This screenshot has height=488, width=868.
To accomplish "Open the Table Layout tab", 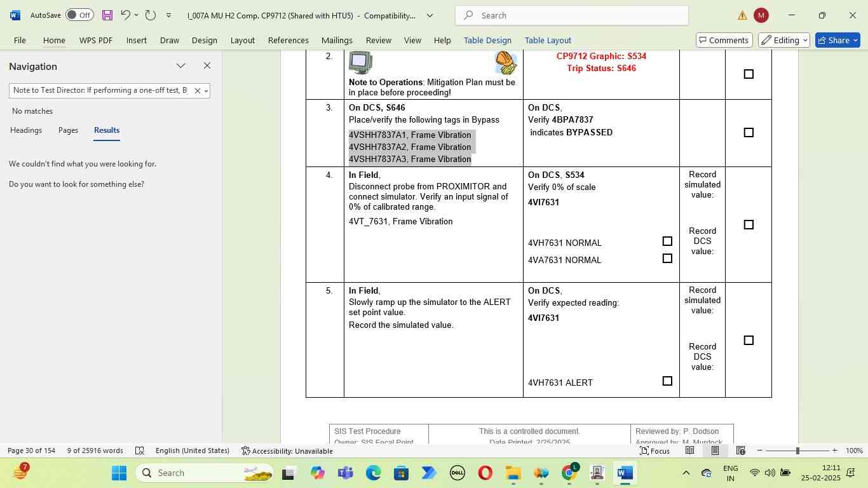I will (x=548, y=40).
